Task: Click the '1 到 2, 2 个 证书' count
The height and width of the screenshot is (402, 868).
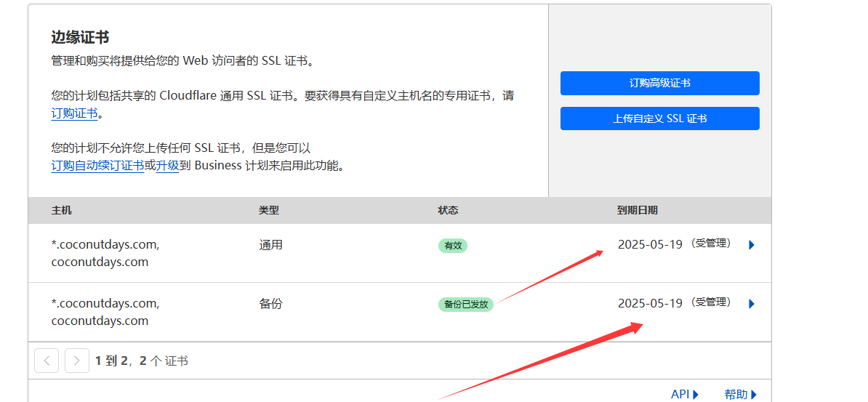Action: (x=142, y=361)
